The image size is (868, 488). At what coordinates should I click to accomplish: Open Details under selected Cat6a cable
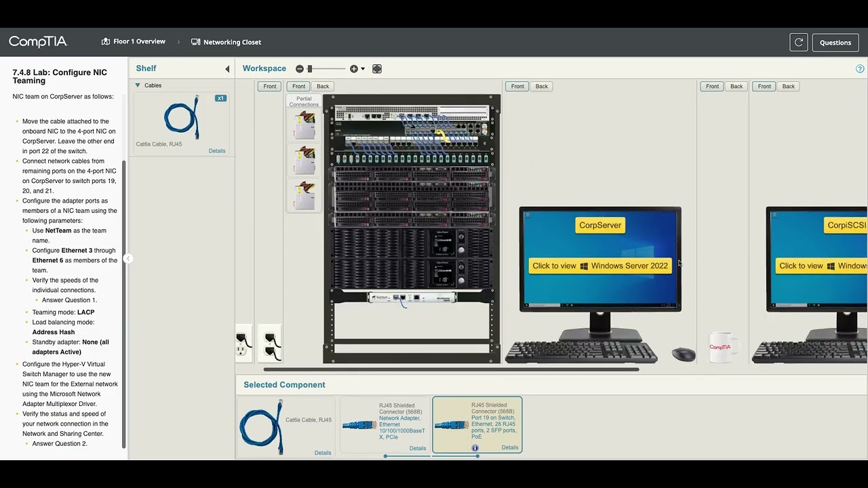323,453
